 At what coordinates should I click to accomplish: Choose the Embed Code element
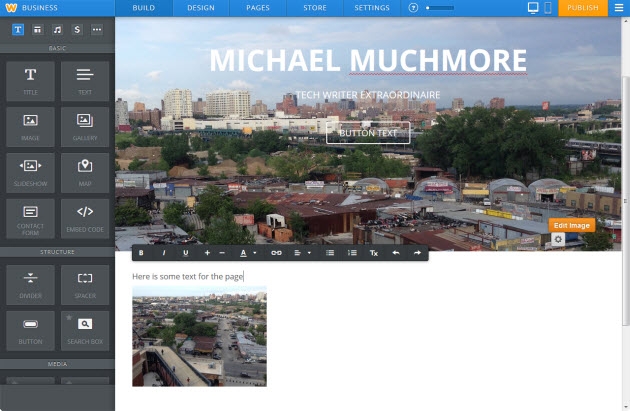[x=85, y=217]
